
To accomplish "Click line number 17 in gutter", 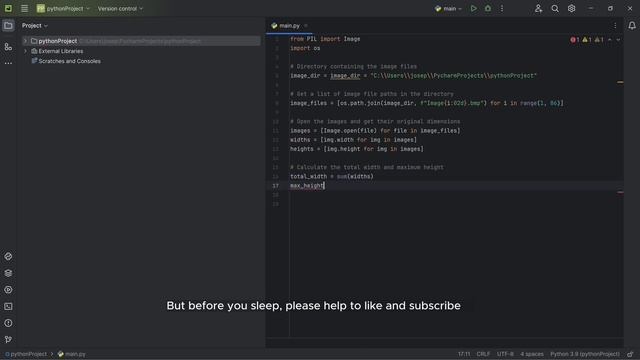I will 276,186.
